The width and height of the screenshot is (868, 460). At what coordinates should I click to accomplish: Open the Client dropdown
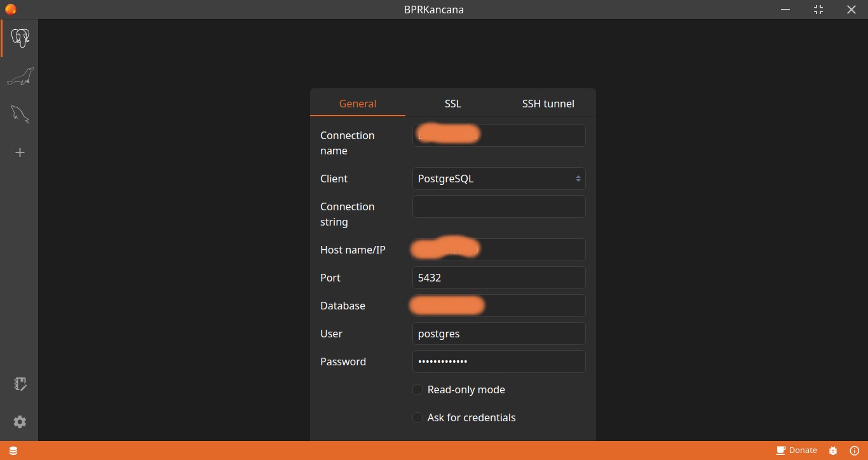click(x=499, y=179)
